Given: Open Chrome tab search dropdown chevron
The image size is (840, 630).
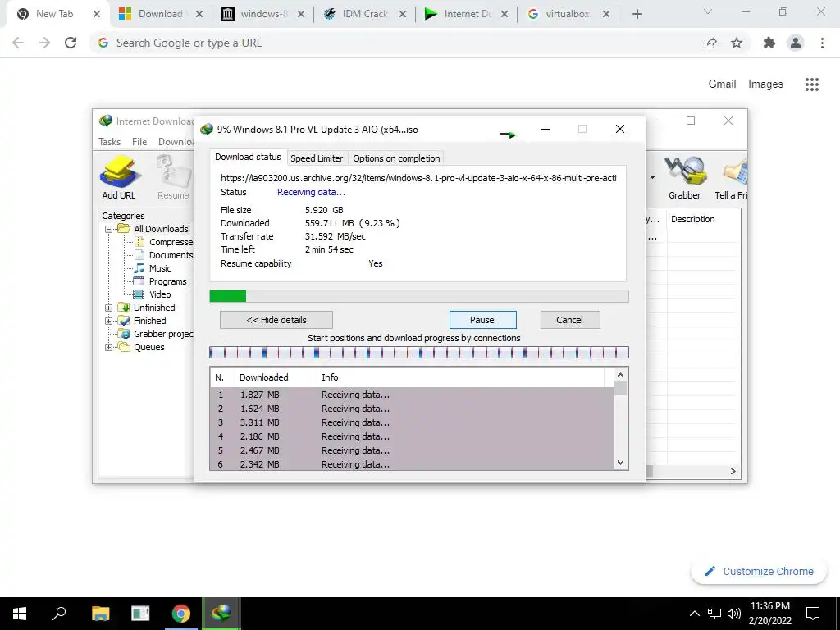Looking at the screenshot, I should coord(708,12).
